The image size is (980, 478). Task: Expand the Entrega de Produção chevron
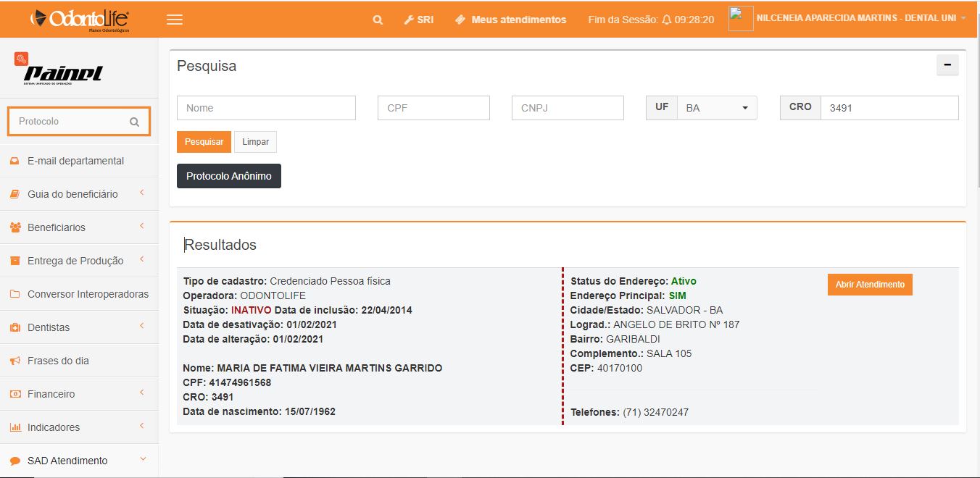click(142, 259)
